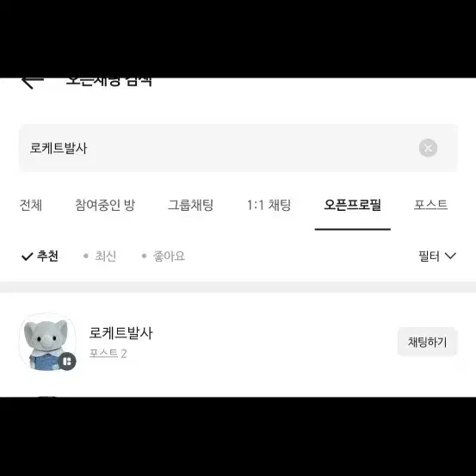The height and width of the screenshot is (476, 476).
Task: Open the elephant profile picture
Action: 47,342
